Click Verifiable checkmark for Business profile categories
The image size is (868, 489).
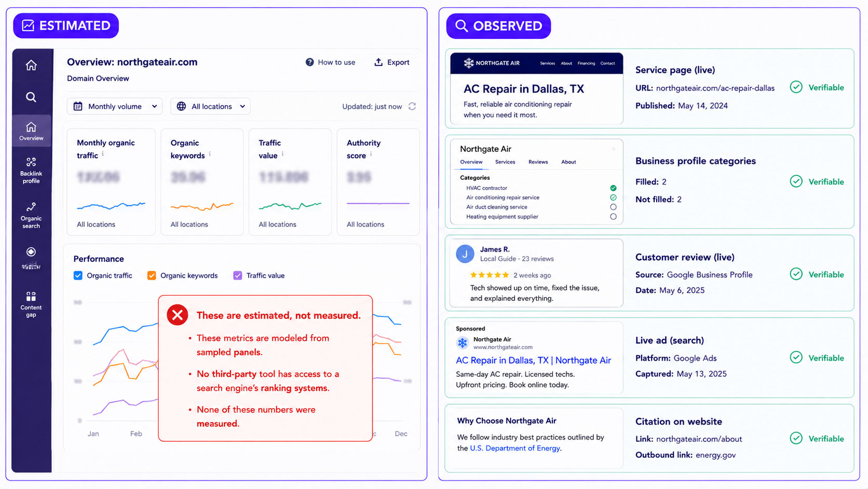tap(796, 181)
